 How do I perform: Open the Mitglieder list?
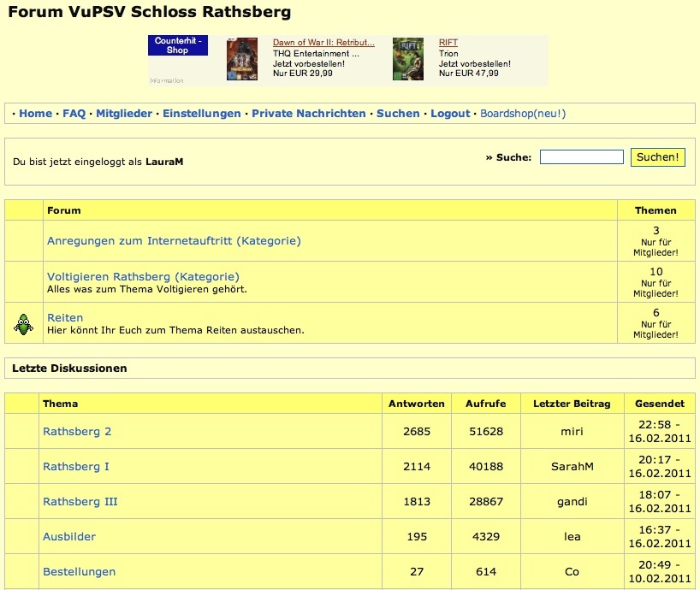pyautogui.click(x=124, y=113)
